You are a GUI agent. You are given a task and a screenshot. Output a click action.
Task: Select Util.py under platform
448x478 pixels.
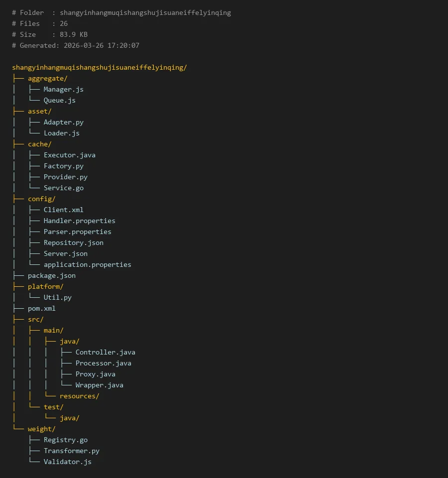(x=57, y=297)
